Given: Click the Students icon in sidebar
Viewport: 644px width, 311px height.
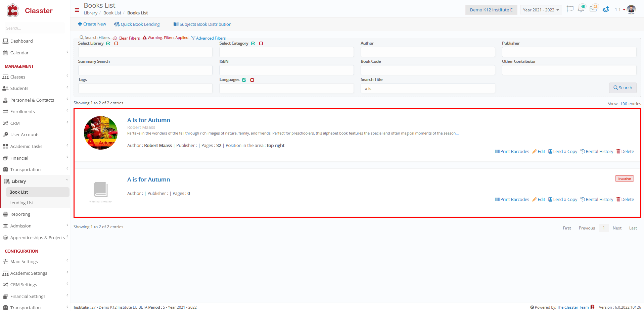Looking at the screenshot, I should tap(5, 88).
